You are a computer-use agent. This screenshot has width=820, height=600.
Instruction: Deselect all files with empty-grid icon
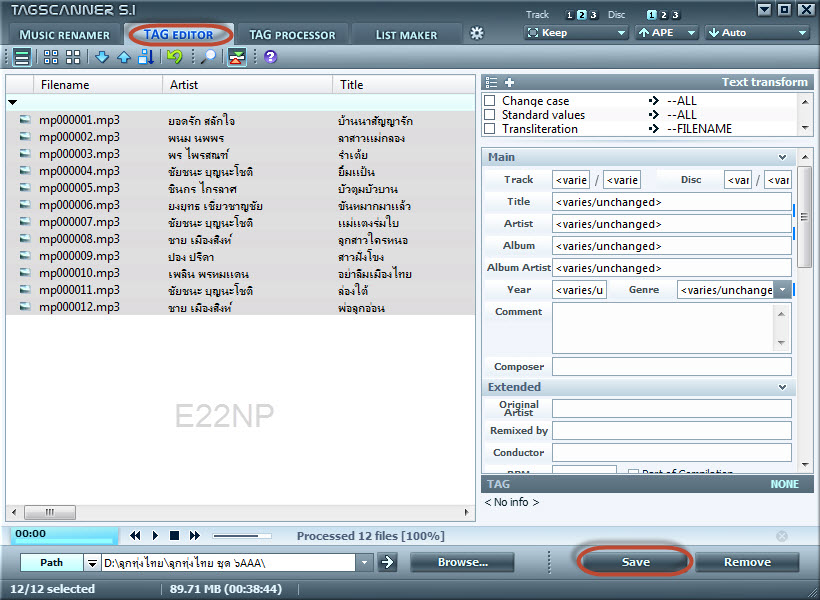tap(73, 57)
